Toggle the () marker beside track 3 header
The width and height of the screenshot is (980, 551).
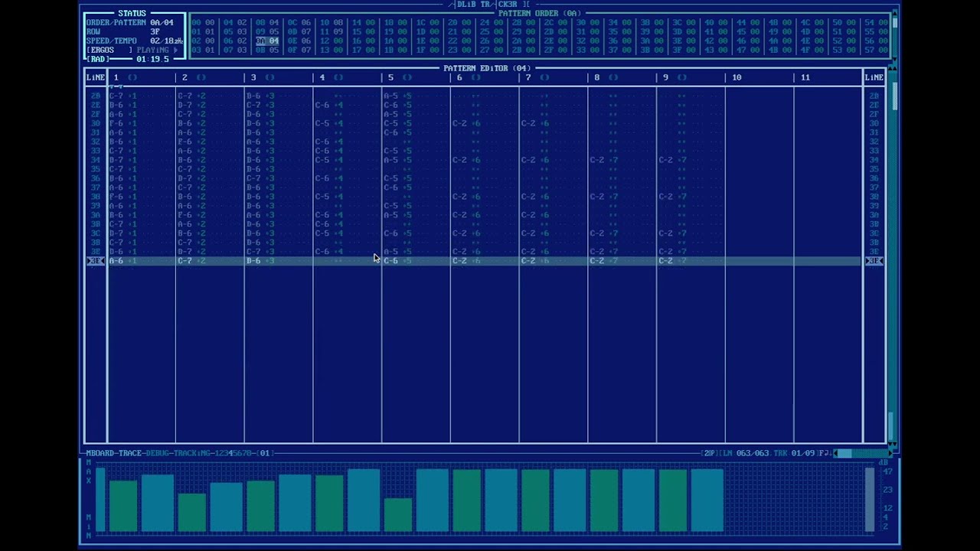tap(269, 77)
